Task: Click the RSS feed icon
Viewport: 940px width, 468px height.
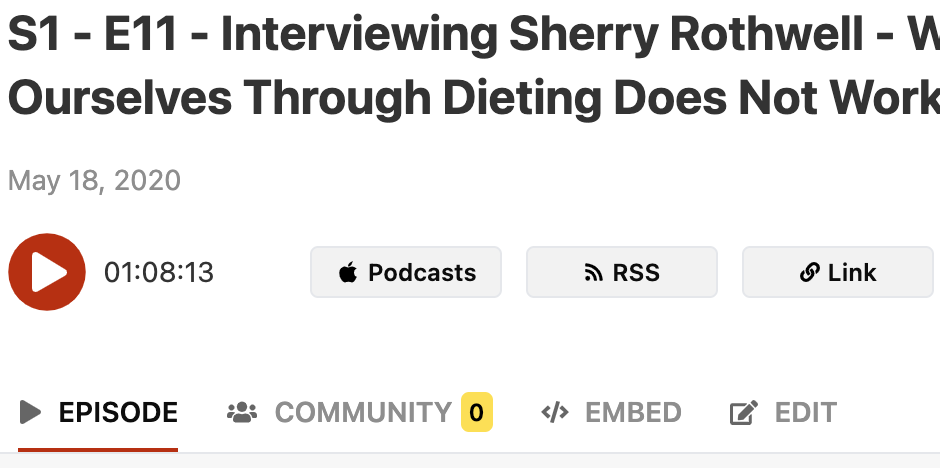Action: [593, 273]
